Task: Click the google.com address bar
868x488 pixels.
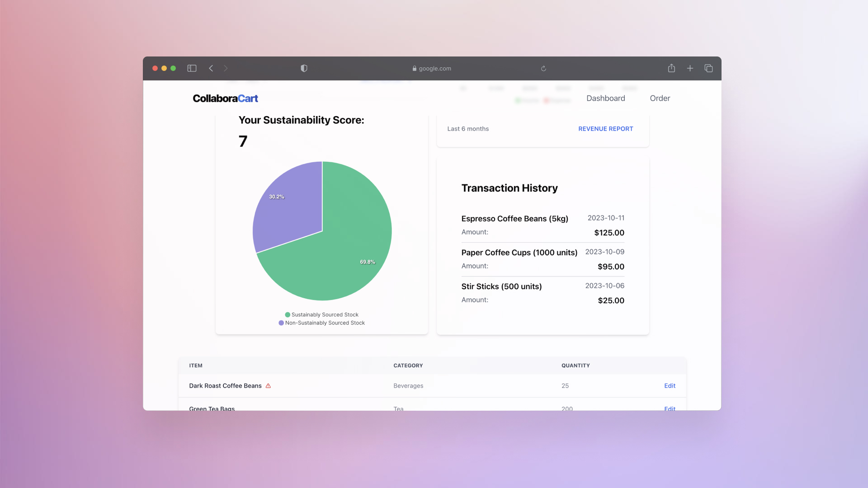Action: (432, 69)
